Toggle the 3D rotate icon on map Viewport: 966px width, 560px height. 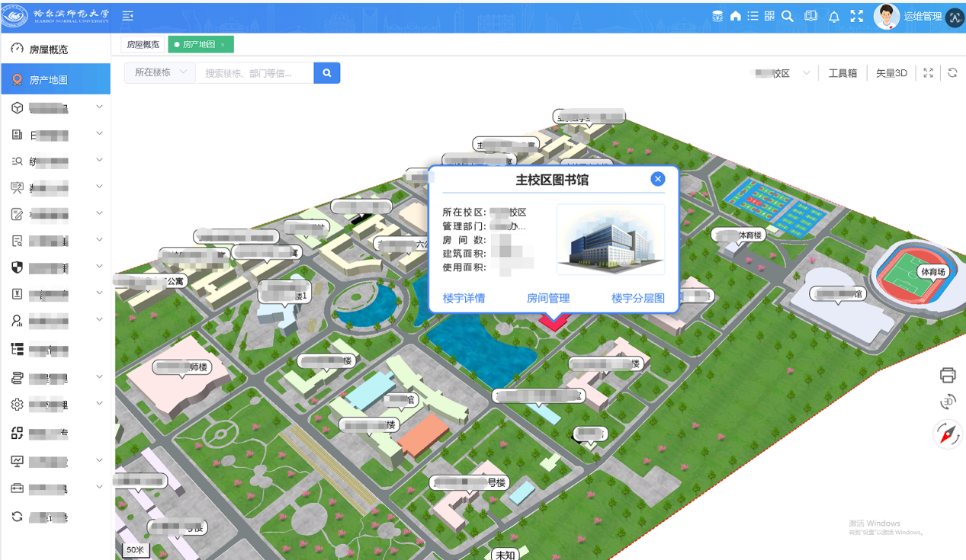948,402
